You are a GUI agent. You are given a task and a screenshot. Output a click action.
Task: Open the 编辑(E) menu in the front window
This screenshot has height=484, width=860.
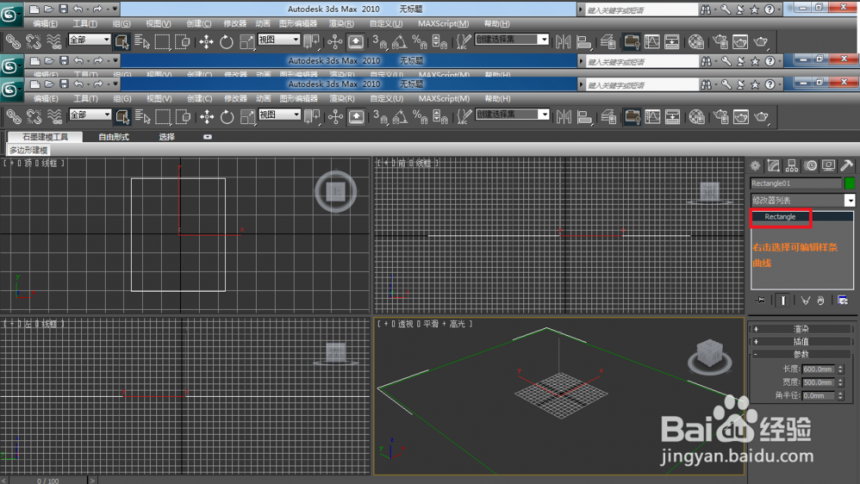[45, 99]
